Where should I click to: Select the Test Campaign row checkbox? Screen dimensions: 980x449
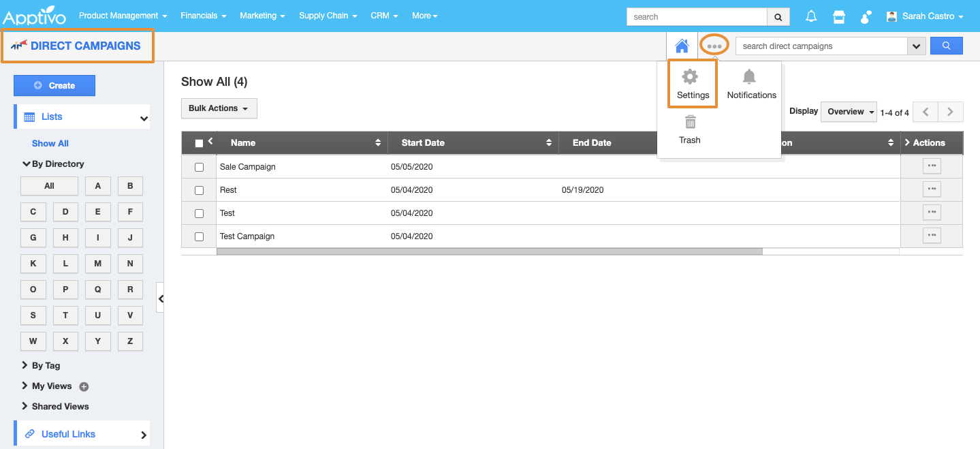199,236
